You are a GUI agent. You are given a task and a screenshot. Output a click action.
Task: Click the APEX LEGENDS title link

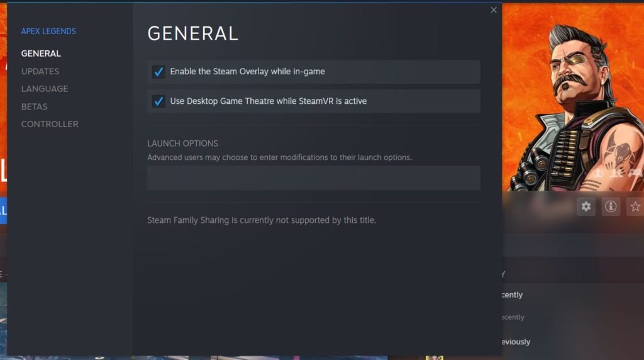click(x=48, y=31)
